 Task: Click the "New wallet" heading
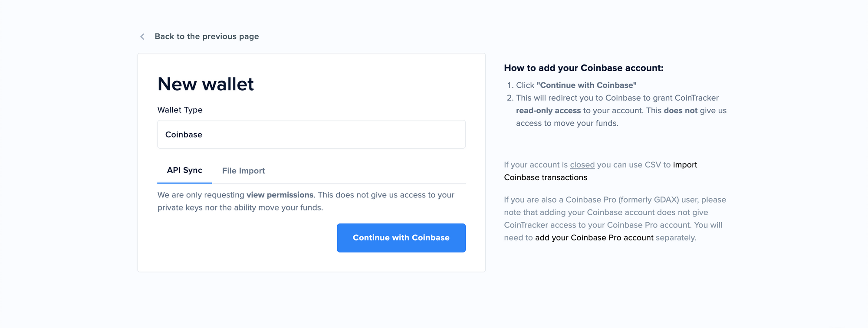click(x=205, y=84)
